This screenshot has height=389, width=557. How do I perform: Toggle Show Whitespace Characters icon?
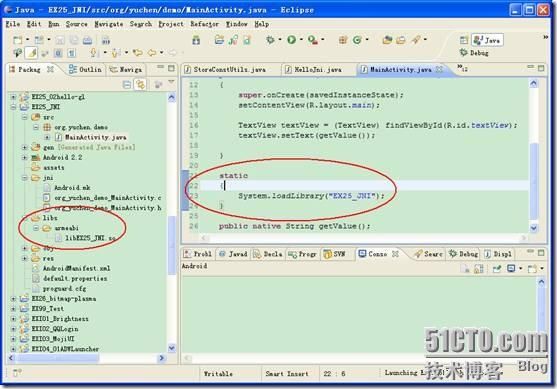[x=72, y=53]
